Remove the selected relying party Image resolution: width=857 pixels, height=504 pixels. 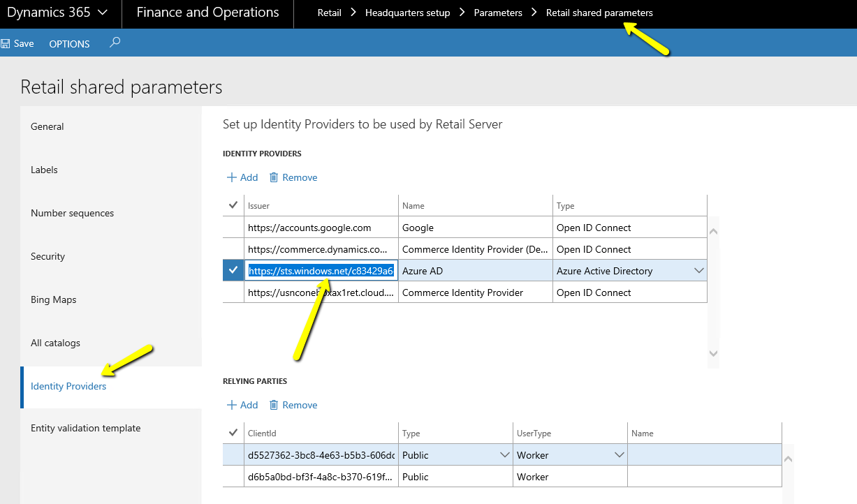coord(293,405)
